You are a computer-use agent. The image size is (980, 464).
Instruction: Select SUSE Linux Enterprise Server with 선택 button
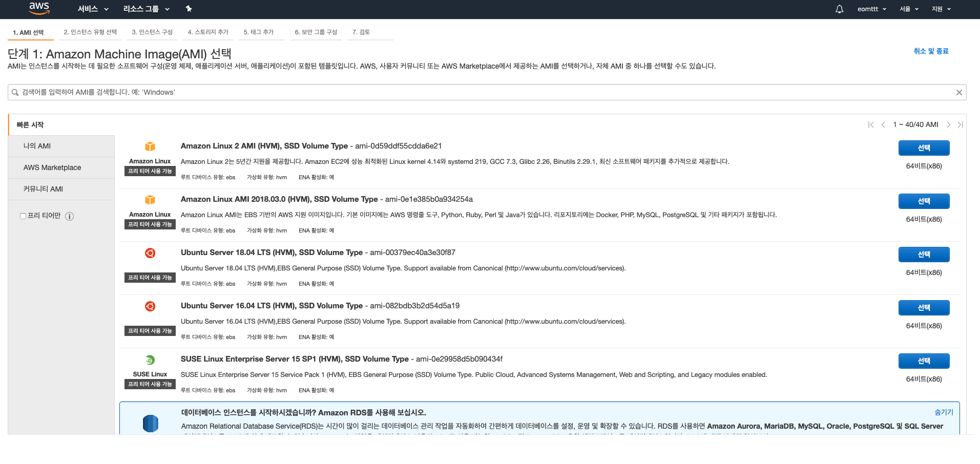(924, 361)
